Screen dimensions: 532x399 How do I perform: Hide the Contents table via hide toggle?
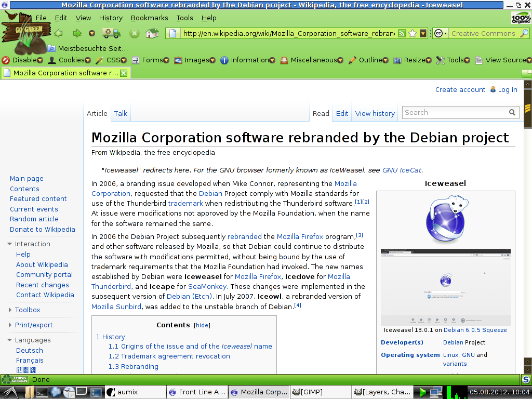[x=202, y=325]
